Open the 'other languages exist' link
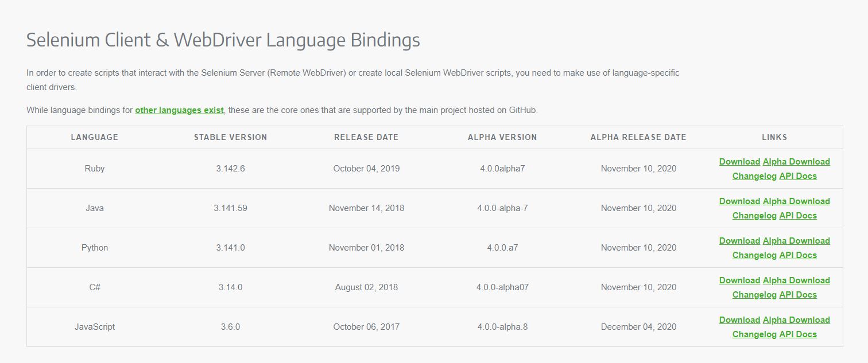Screen dimensions: 868x363 (x=179, y=110)
